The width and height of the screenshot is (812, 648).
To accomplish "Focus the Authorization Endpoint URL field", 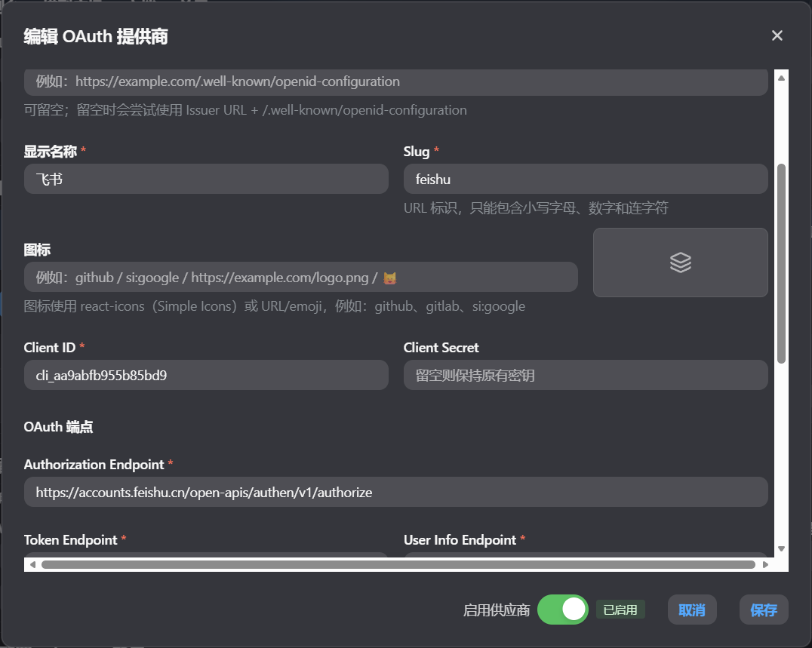I will (x=396, y=492).
